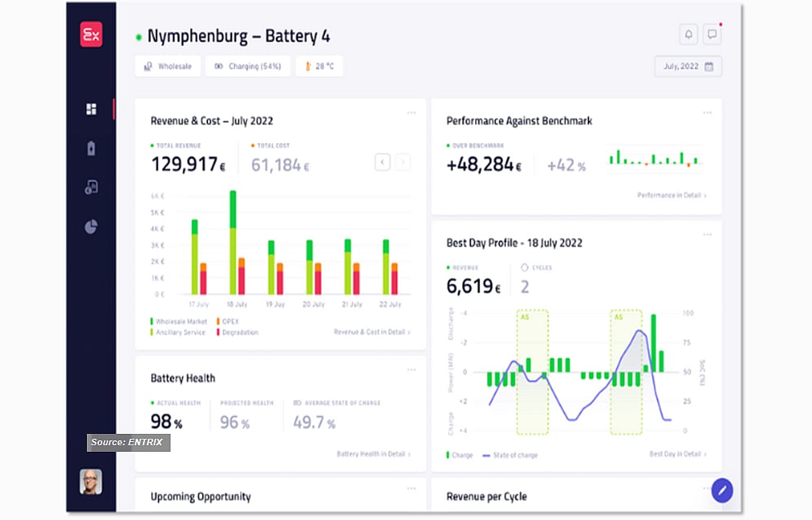
Task: Click the Wholesale status chip
Action: click(x=167, y=66)
